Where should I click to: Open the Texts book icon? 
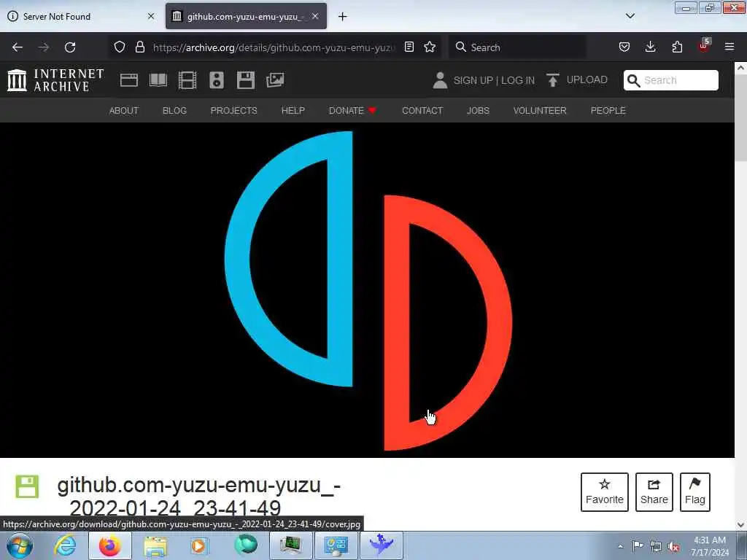click(158, 80)
